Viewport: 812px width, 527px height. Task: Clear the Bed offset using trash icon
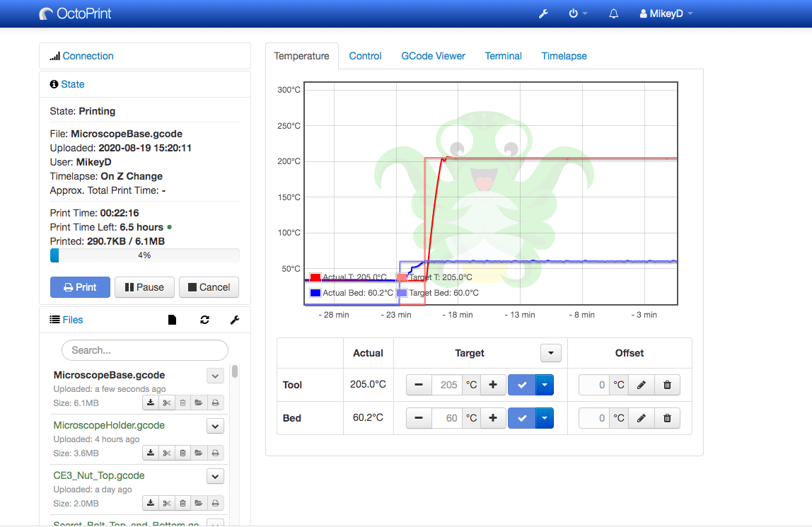coord(667,418)
